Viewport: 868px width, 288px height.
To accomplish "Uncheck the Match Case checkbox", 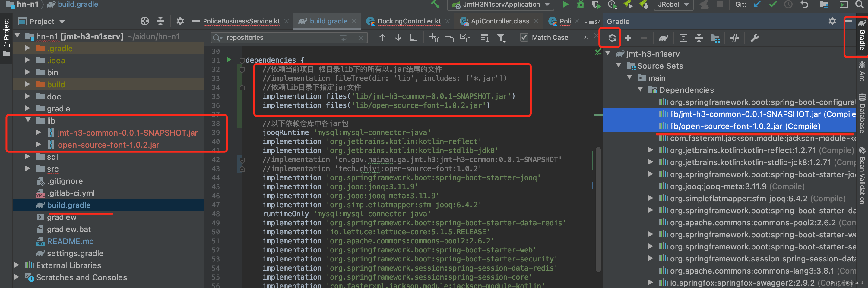I will [524, 37].
